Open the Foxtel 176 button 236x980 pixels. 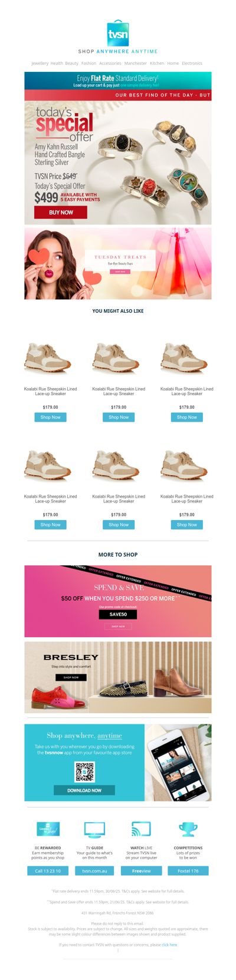tap(188, 870)
